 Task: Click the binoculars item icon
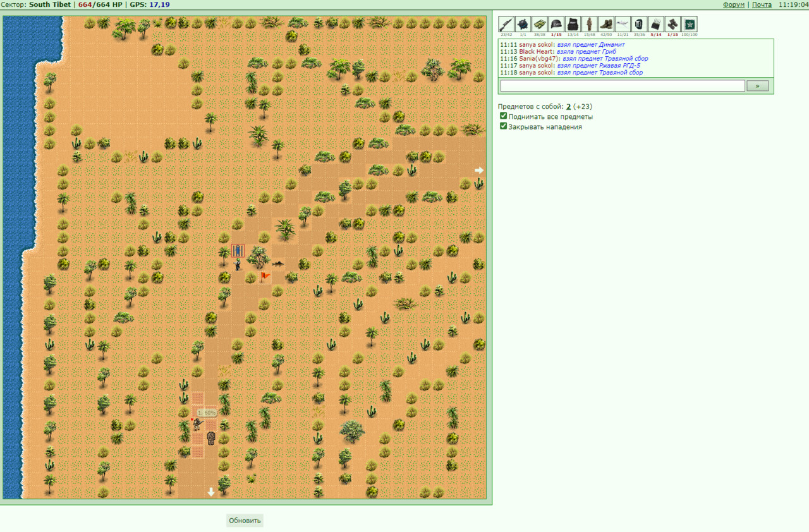click(x=672, y=24)
